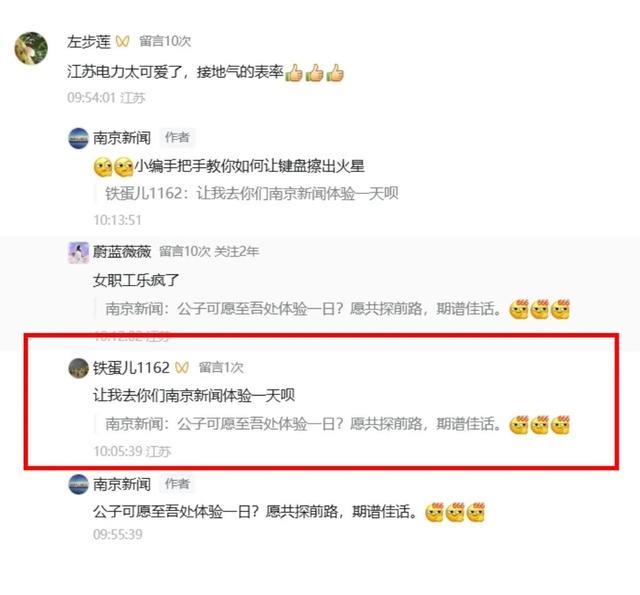Viewport: 640px width, 595px height.
Task: Open the bottom 南京新闻 author avatar
Action: [78, 484]
